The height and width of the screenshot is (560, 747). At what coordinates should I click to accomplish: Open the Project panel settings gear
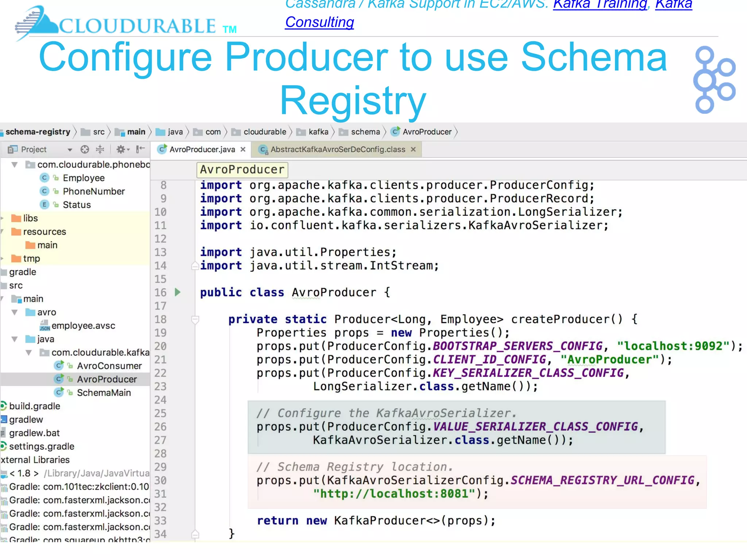[x=121, y=149]
